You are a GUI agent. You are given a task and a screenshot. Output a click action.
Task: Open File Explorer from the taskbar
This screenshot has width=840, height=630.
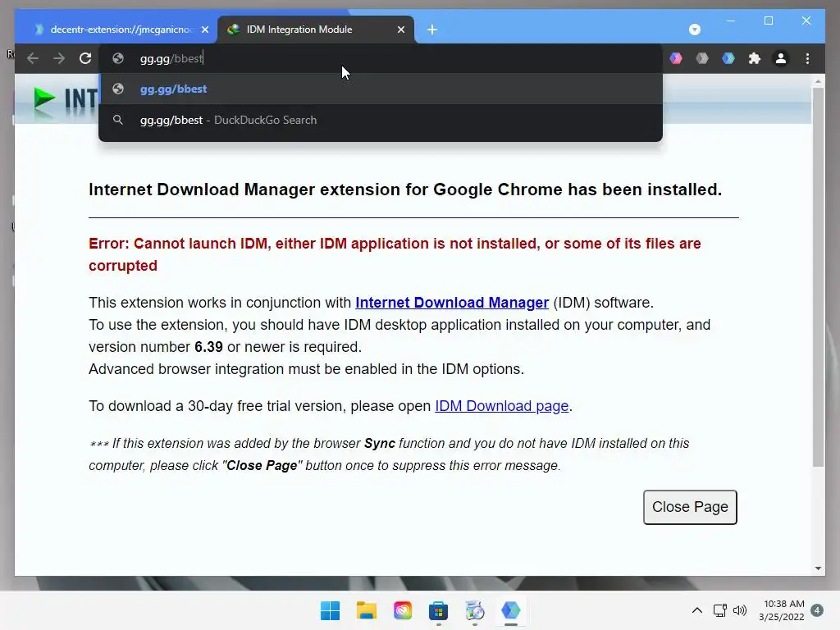[367, 610]
